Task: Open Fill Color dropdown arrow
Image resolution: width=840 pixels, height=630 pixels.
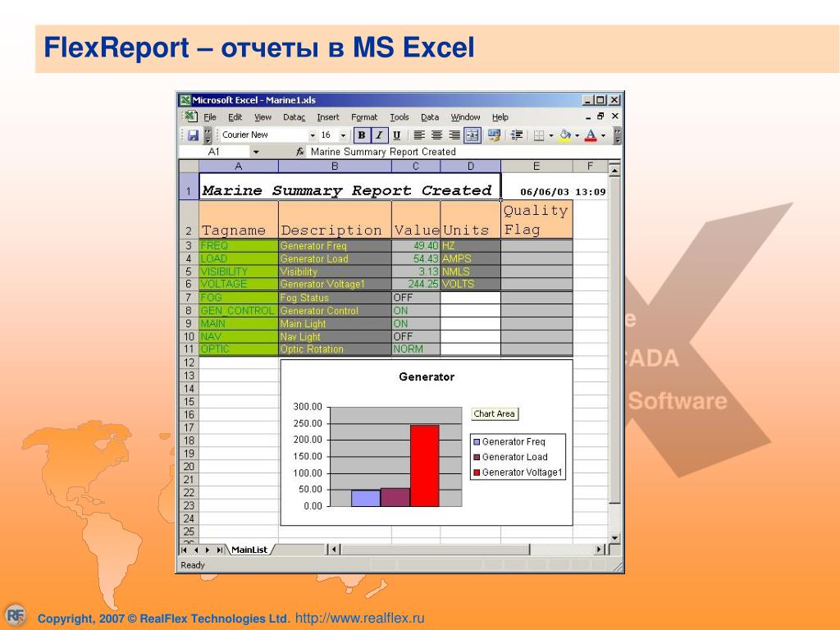Action: 577,135
